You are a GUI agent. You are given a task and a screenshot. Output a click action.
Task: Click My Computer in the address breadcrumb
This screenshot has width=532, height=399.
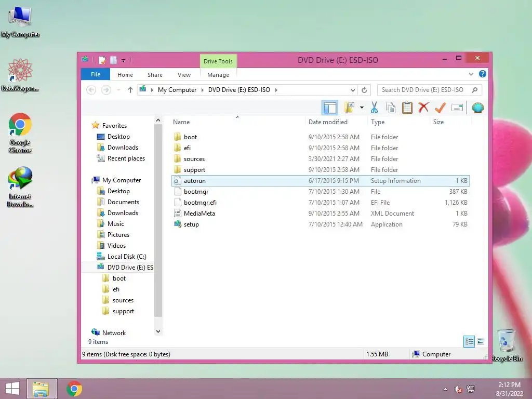tap(177, 90)
